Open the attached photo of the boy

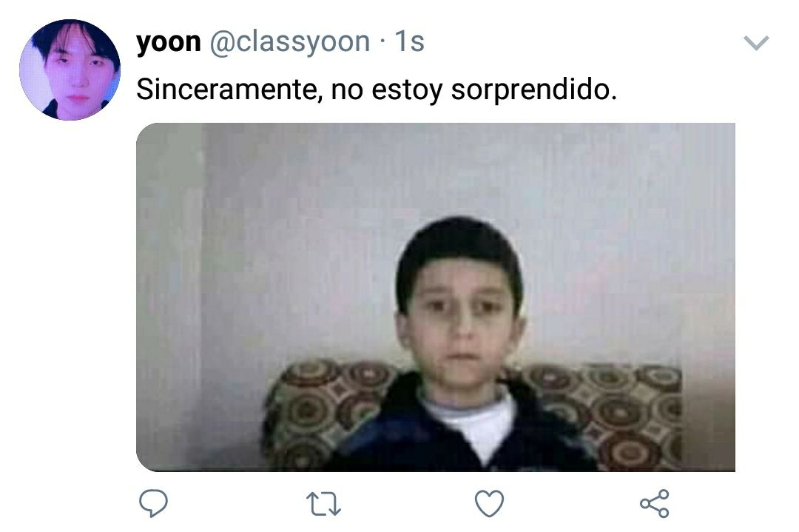[436, 297]
